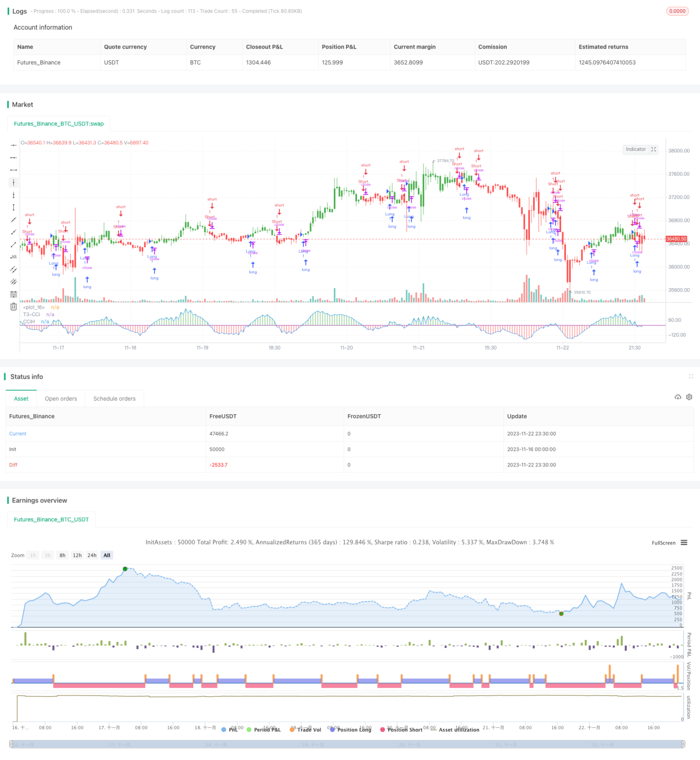Image resolution: width=700 pixels, height=760 pixels.
Task: Collapse Status info with the corner arrows icon
Action: (x=691, y=376)
